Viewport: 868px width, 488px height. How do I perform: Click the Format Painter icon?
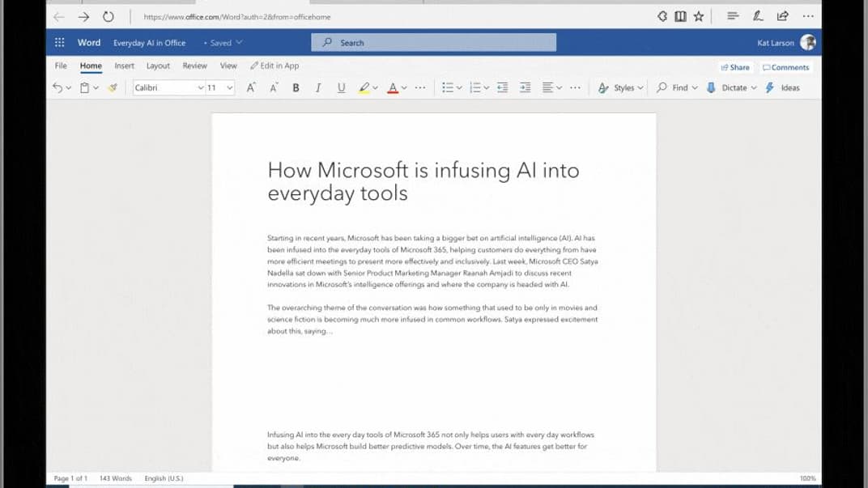pos(113,87)
